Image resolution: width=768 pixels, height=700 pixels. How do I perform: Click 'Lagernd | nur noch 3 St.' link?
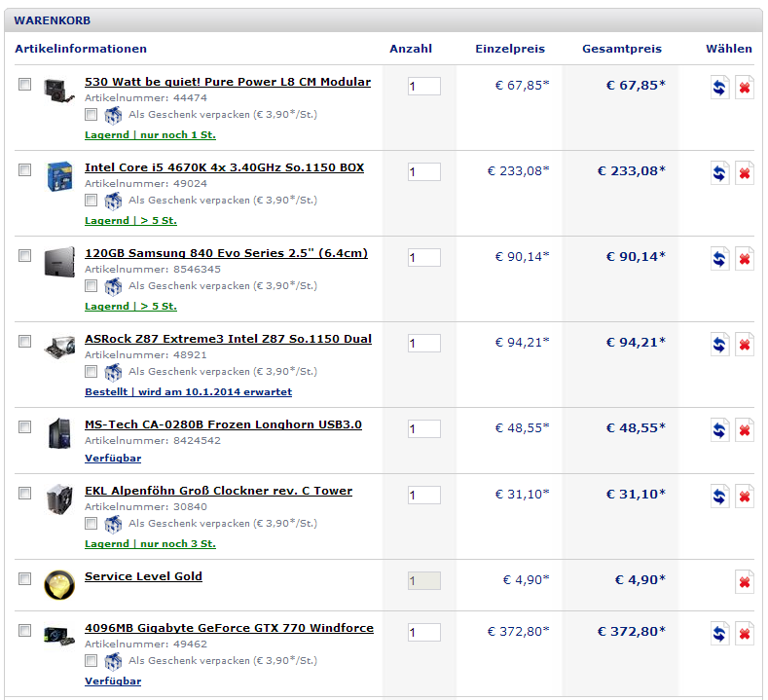click(150, 544)
